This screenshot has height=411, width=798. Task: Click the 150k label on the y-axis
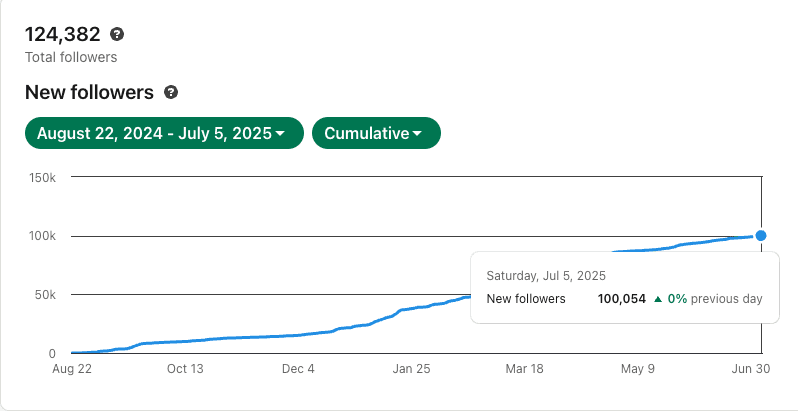[43, 178]
